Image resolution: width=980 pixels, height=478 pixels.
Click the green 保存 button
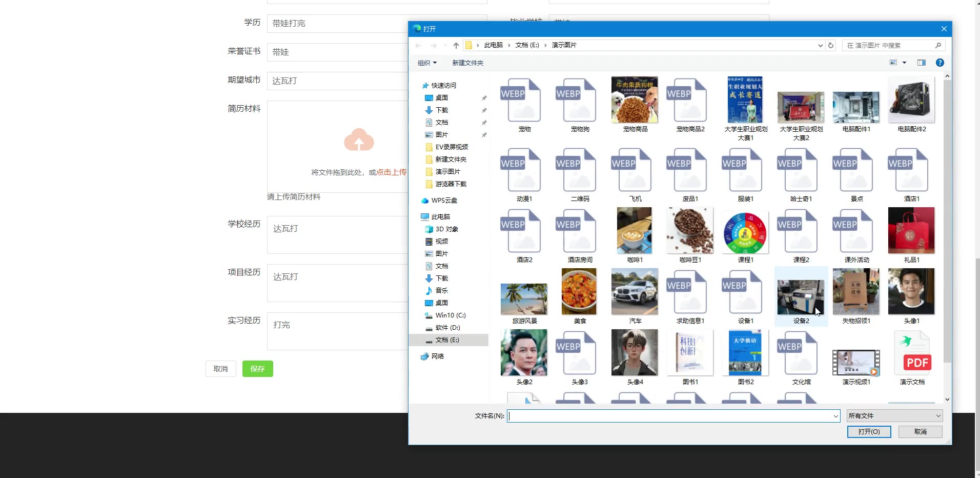(x=257, y=369)
